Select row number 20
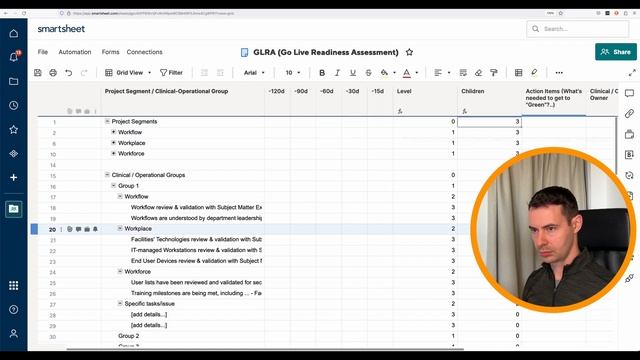 (x=52, y=229)
